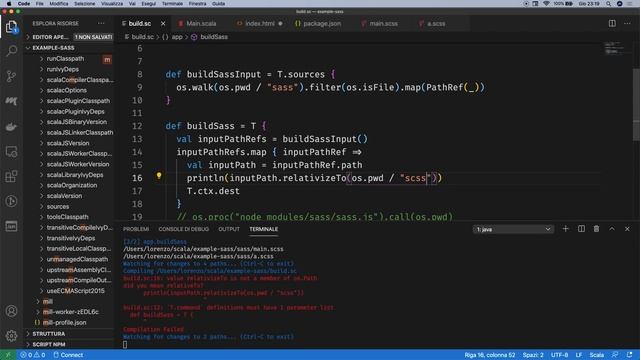Open Remote Explorer view in activity bar
The width and height of the screenshot is (640, 360).
pos(11,151)
